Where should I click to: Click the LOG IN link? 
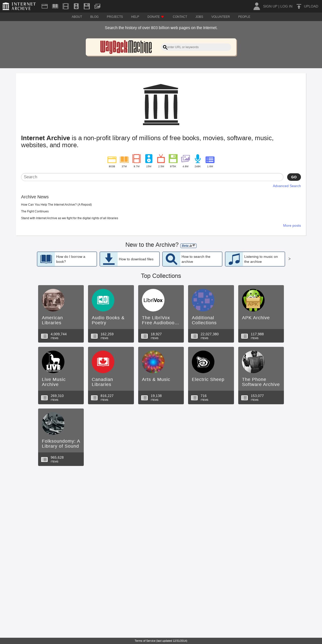(x=286, y=6)
